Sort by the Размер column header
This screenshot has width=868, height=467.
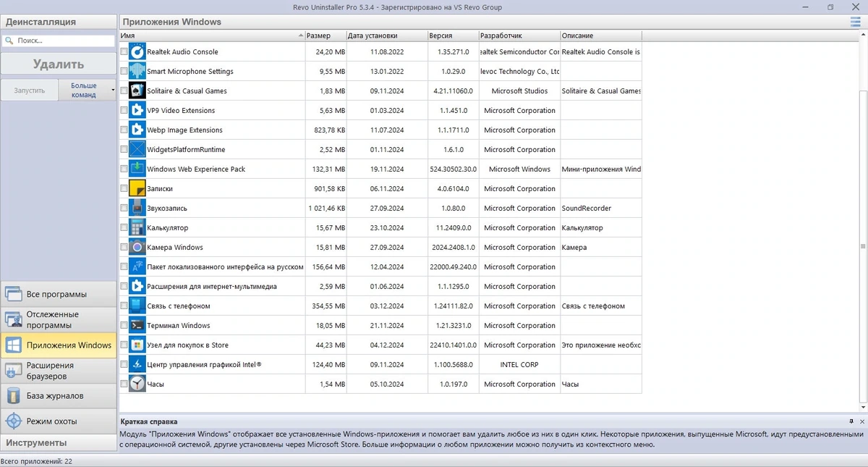tap(325, 35)
